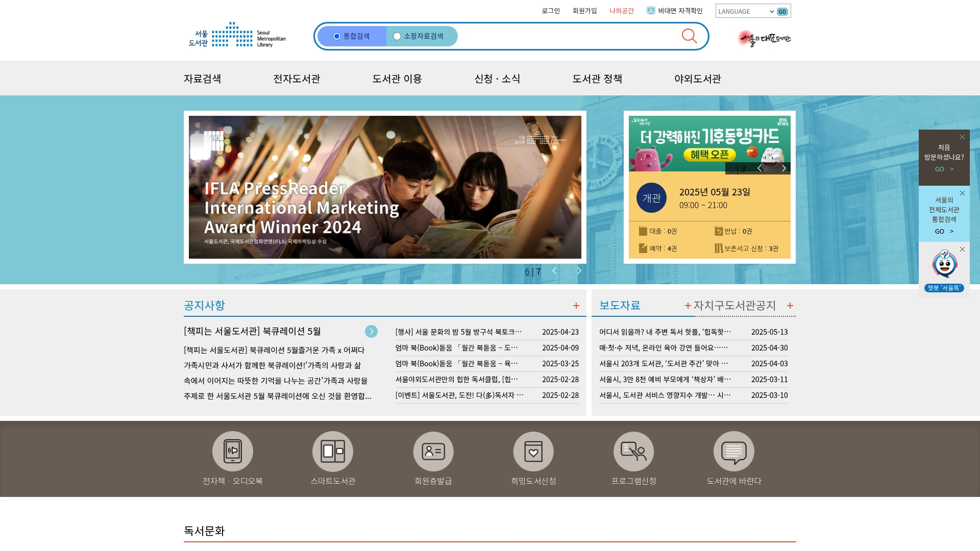Click the 로그인 link
980x551 pixels.
click(551, 11)
